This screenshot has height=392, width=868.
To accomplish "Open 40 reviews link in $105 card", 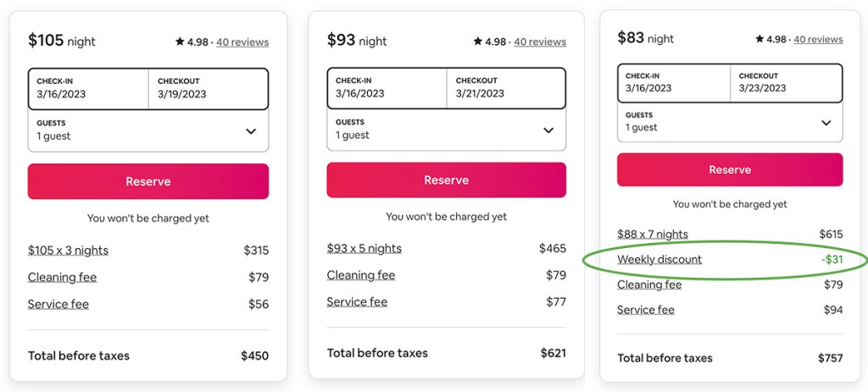I will [x=242, y=41].
